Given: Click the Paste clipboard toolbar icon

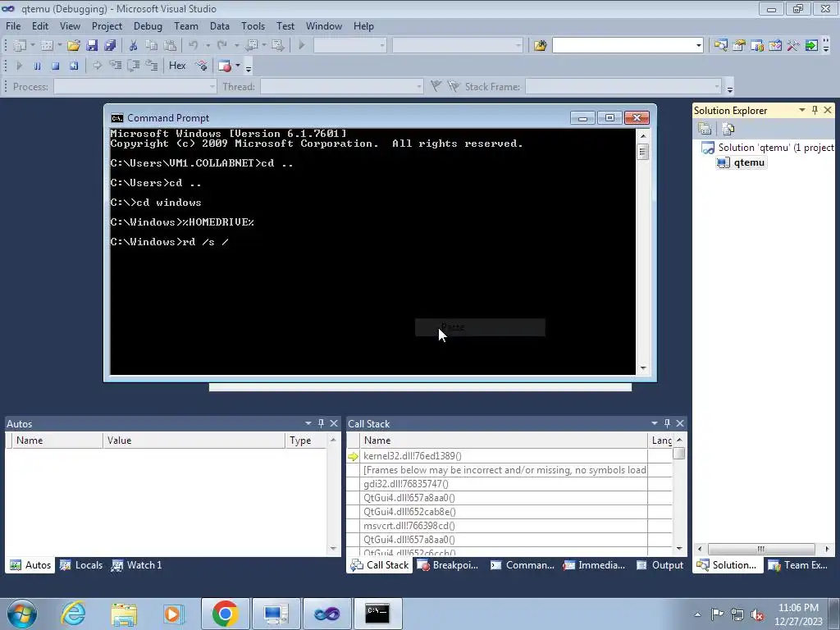Looking at the screenshot, I should (x=170, y=46).
